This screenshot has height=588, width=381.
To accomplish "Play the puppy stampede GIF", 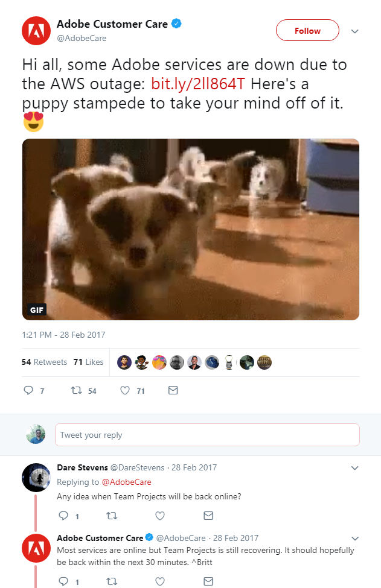I will click(191, 229).
